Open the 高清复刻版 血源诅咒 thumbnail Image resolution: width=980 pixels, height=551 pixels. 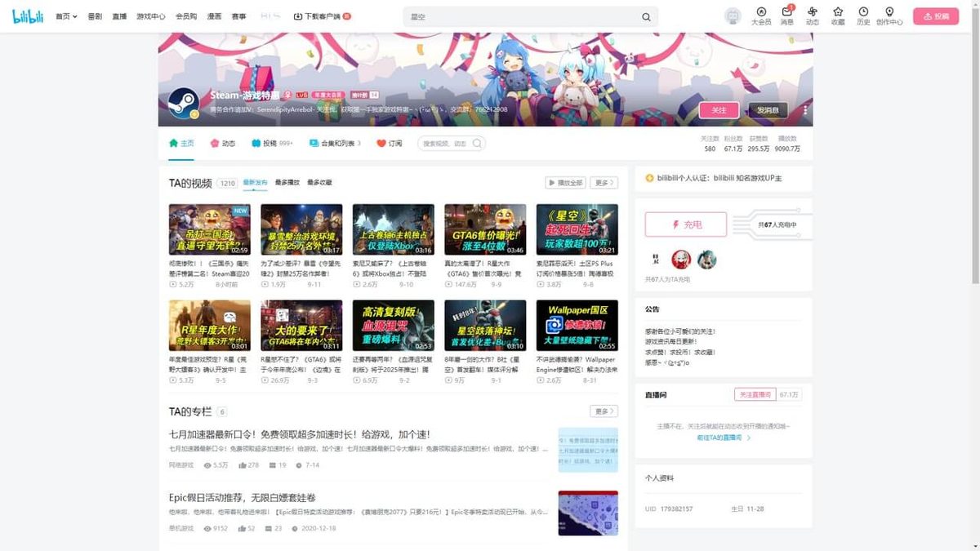[x=393, y=326]
